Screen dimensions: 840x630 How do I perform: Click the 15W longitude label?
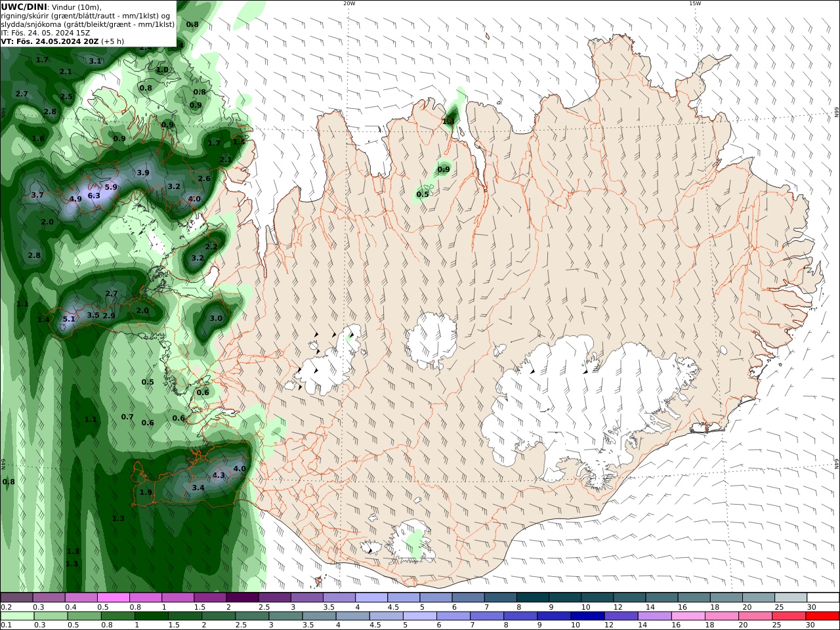pyautogui.click(x=695, y=3)
